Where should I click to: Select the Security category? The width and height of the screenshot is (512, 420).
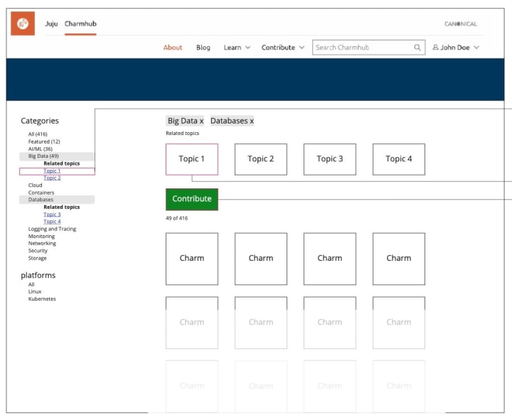click(38, 251)
